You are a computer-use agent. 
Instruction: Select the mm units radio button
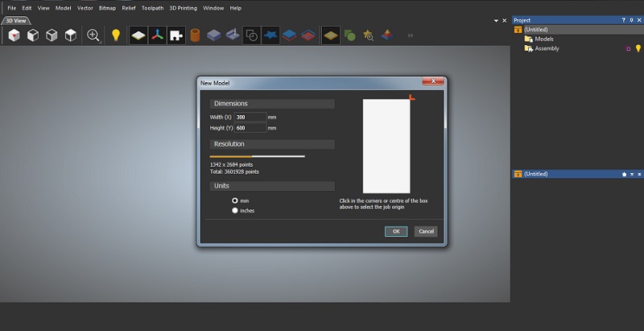click(235, 201)
